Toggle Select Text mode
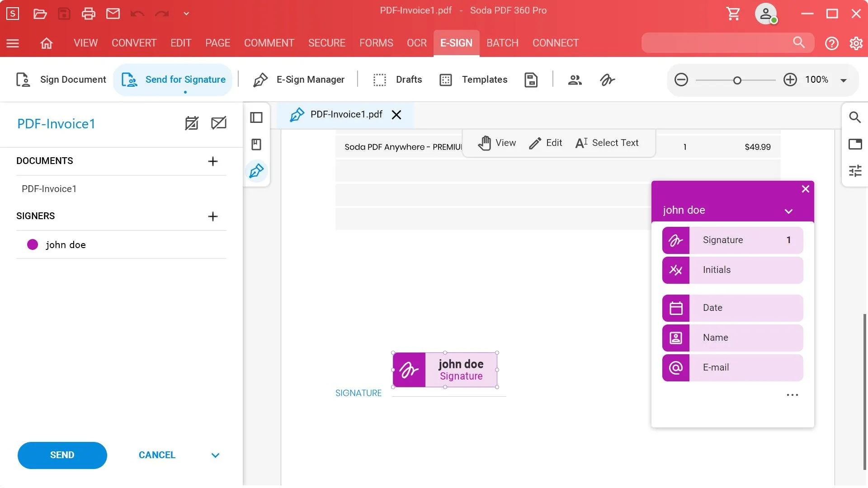868x488 pixels. point(607,143)
